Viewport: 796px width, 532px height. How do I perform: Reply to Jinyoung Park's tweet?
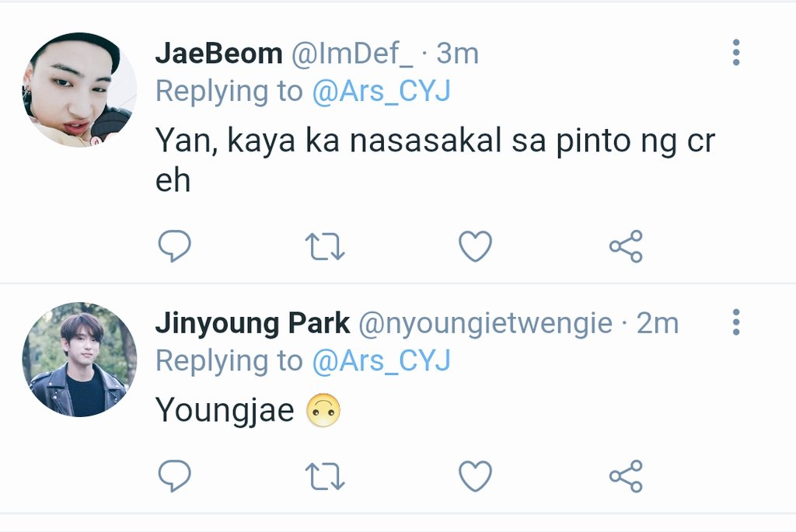[174, 476]
